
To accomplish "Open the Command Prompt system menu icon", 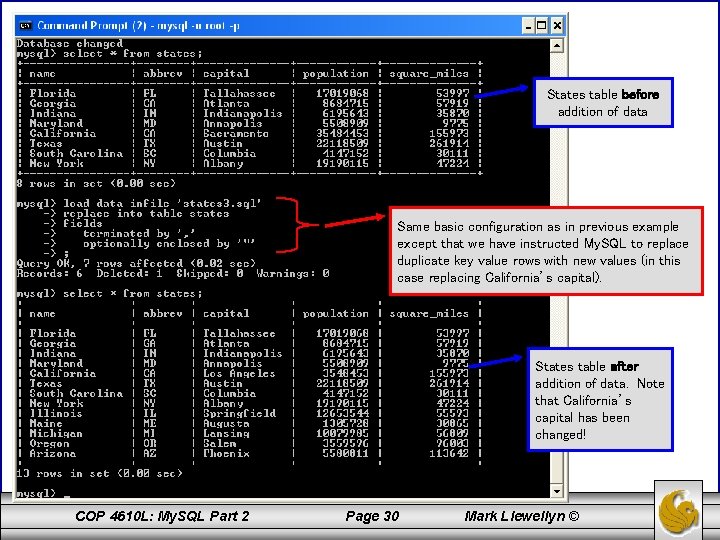I will tap(26, 25).
